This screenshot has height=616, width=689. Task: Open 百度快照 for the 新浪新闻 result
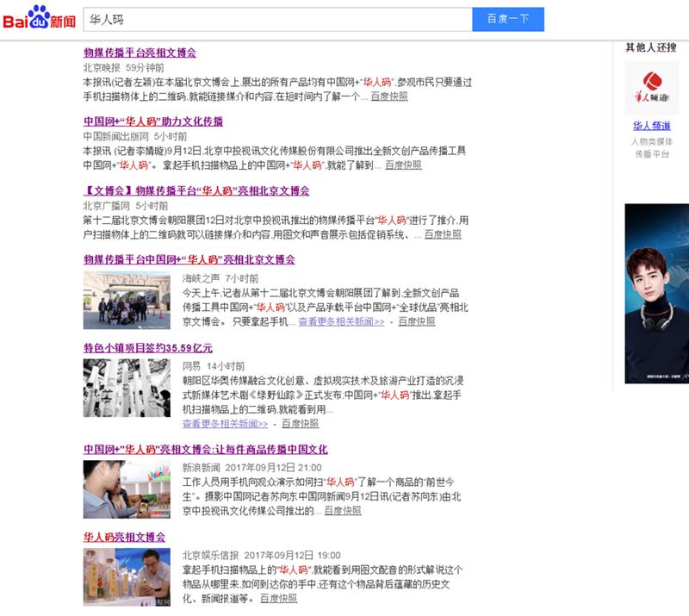tap(343, 511)
